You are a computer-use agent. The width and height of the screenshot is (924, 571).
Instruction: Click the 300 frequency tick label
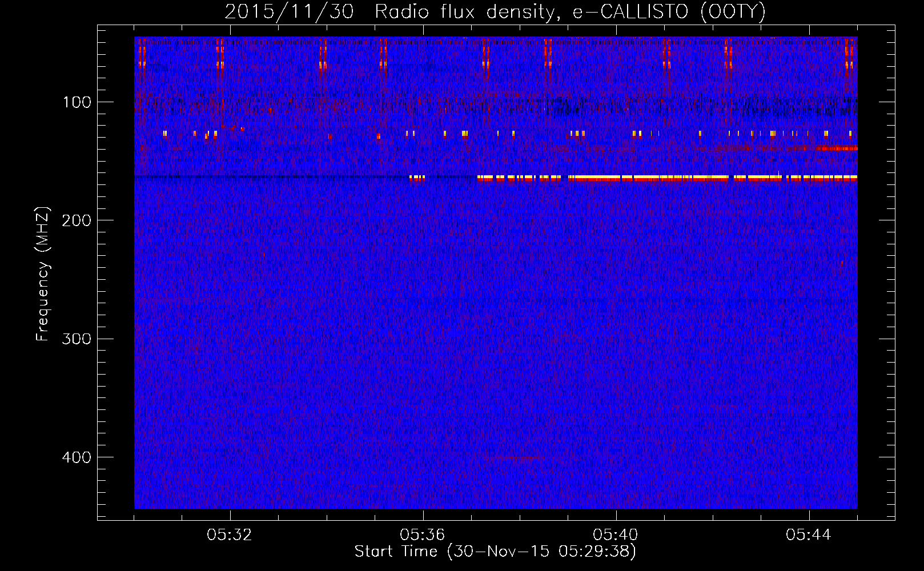(x=77, y=339)
